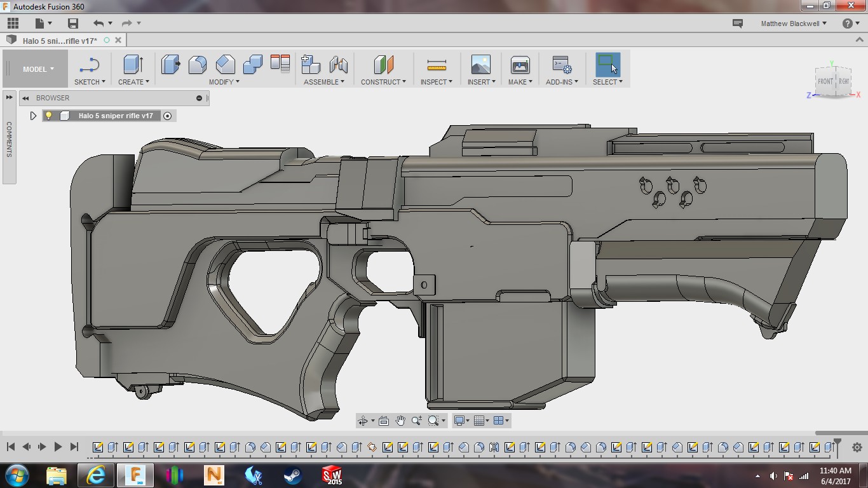Click the Create Sketch tool icon
Image resolution: width=868 pixels, height=488 pixels.
coord(90,65)
